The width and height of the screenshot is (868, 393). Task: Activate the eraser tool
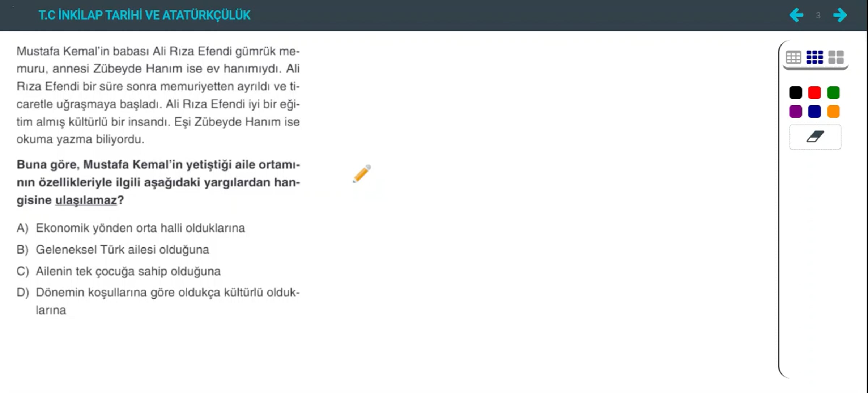(x=815, y=137)
